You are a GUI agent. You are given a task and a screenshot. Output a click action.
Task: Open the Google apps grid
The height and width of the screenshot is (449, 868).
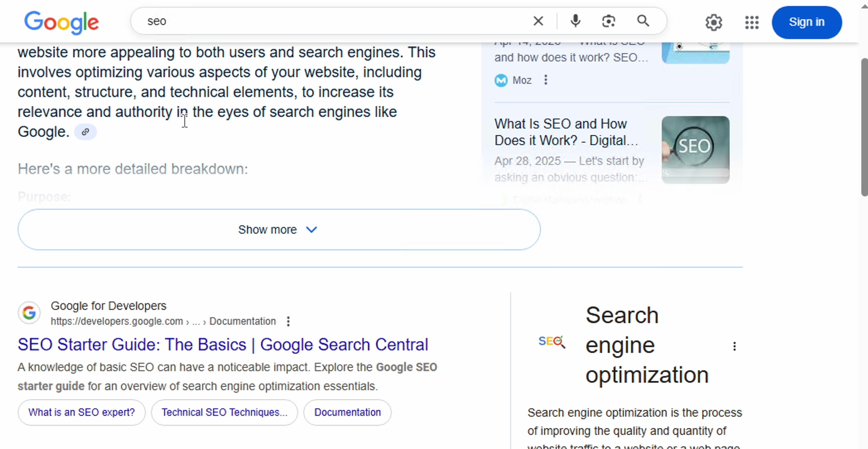(752, 23)
